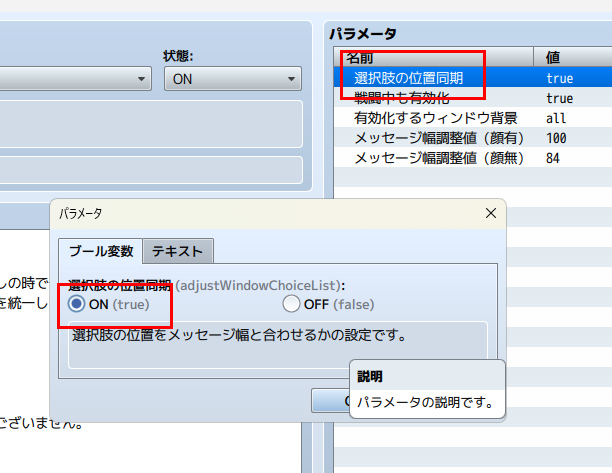The width and height of the screenshot is (612, 473).
Task: Close the パラメータ dialog window
Action: coord(490,213)
